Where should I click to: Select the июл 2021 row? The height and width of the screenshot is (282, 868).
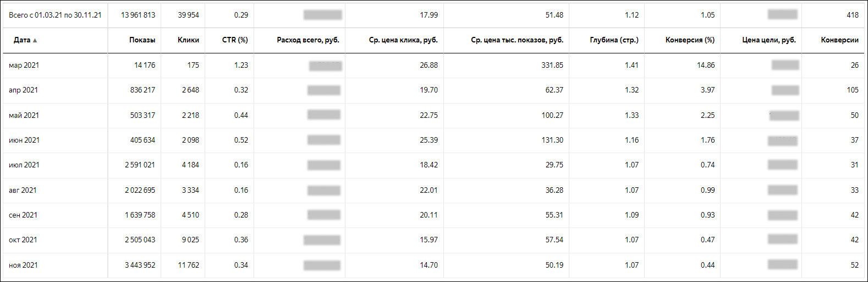pyautogui.click(x=24, y=165)
